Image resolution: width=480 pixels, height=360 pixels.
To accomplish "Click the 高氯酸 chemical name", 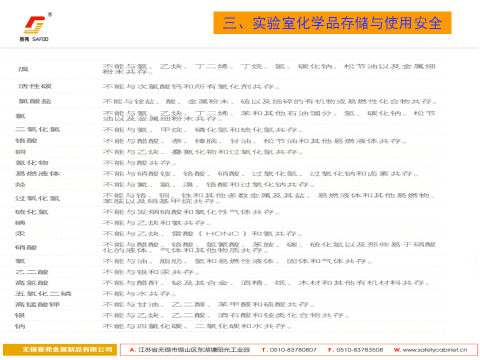I will tap(32, 283).
